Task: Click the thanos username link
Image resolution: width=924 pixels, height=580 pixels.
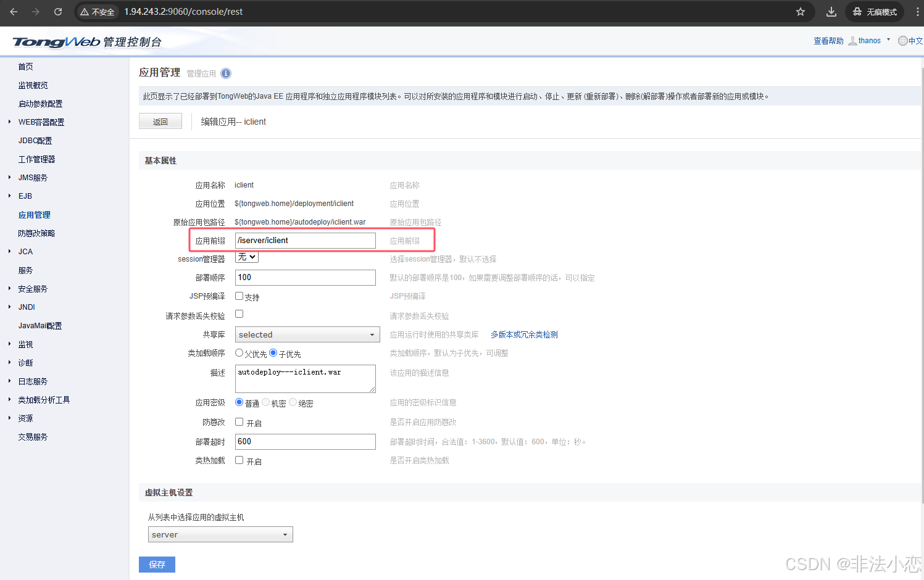Action: 870,41
